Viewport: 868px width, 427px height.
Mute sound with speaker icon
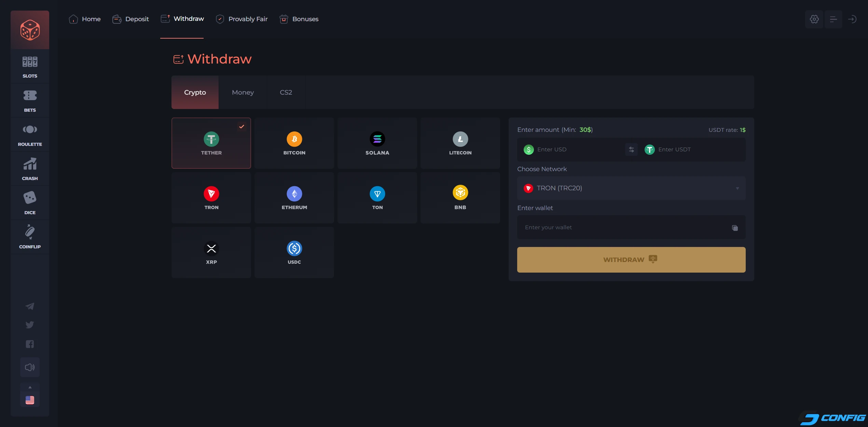[30, 367]
